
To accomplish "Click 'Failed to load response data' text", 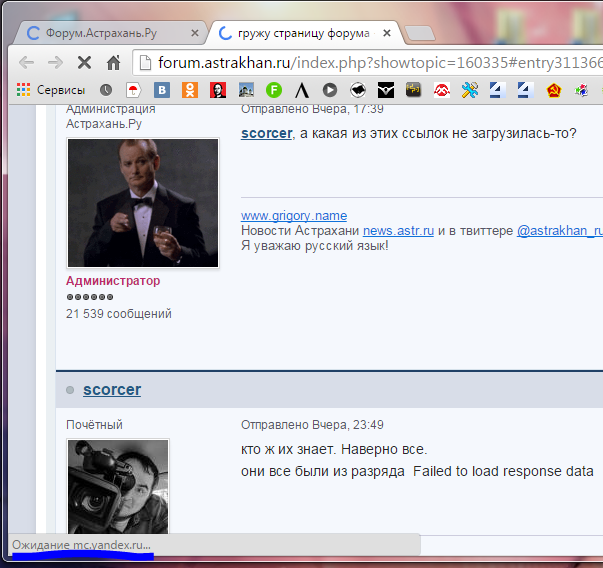I will pyautogui.click(x=503, y=471).
